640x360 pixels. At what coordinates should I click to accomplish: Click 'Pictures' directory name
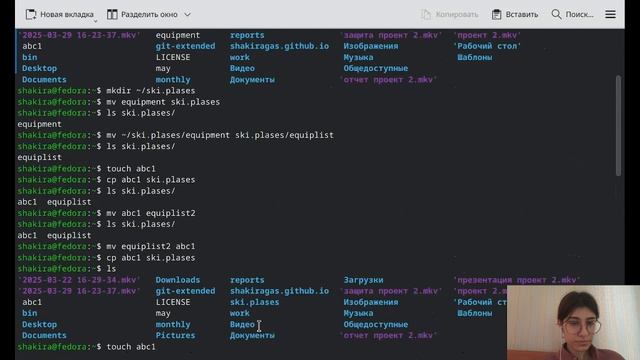175,336
